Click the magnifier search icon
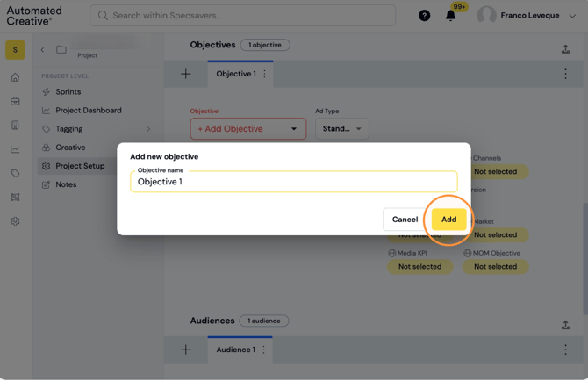Screen dimensions: 588x382 [103, 16]
